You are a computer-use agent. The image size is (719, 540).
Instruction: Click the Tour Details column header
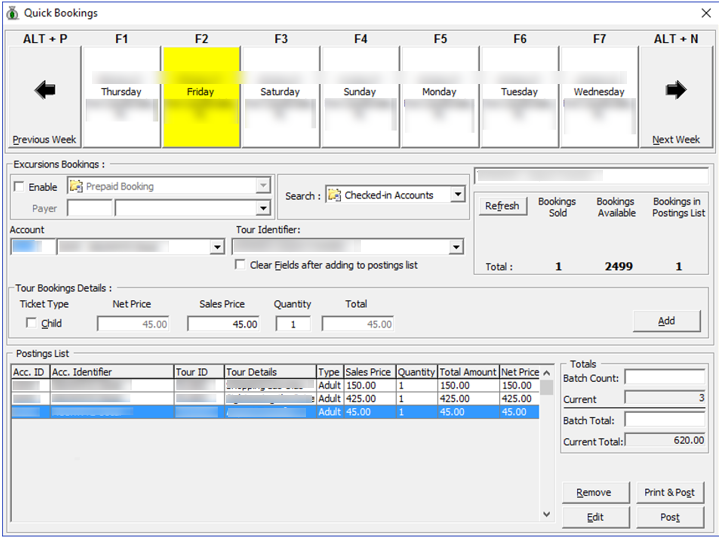click(x=271, y=372)
